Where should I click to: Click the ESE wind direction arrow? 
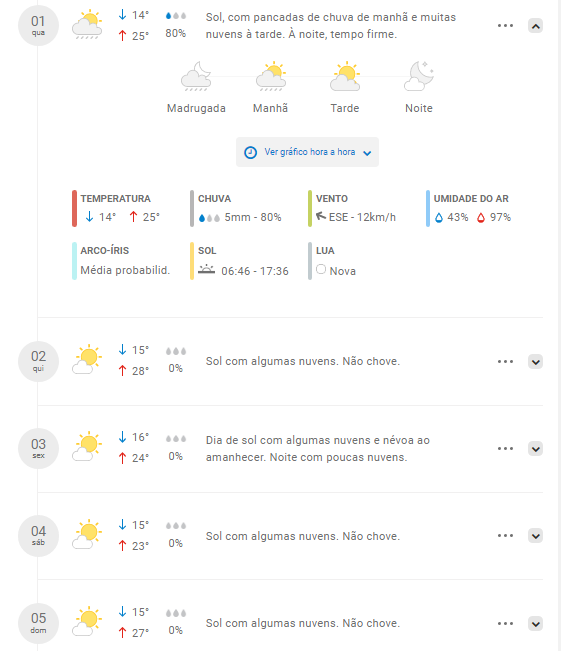(321, 216)
